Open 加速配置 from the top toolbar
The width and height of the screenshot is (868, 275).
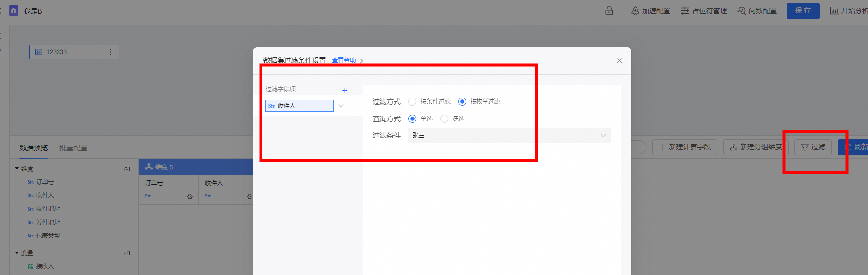click(650, 11)
